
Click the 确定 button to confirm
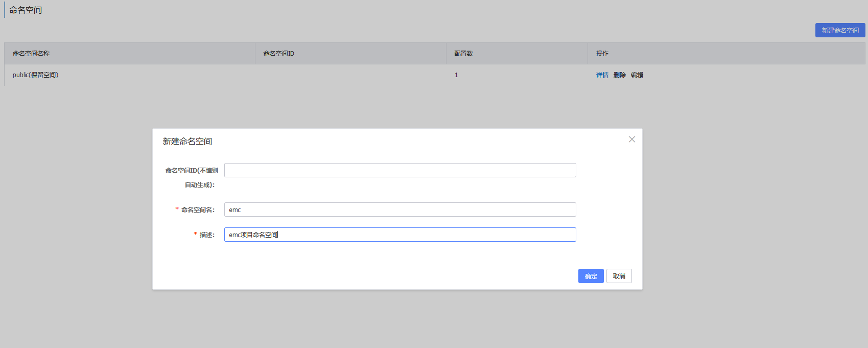click(x=591, y=276)
